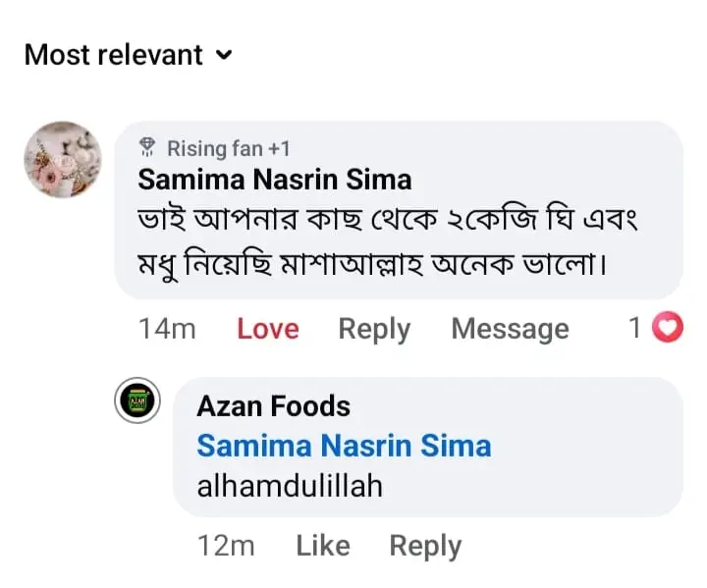
Task: Click the Rising fan diamond badge icon
Action: point(148,148)
